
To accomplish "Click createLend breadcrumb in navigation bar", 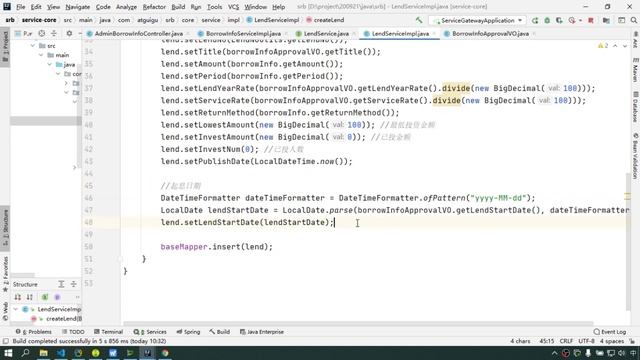I will [x=325, y=20].
